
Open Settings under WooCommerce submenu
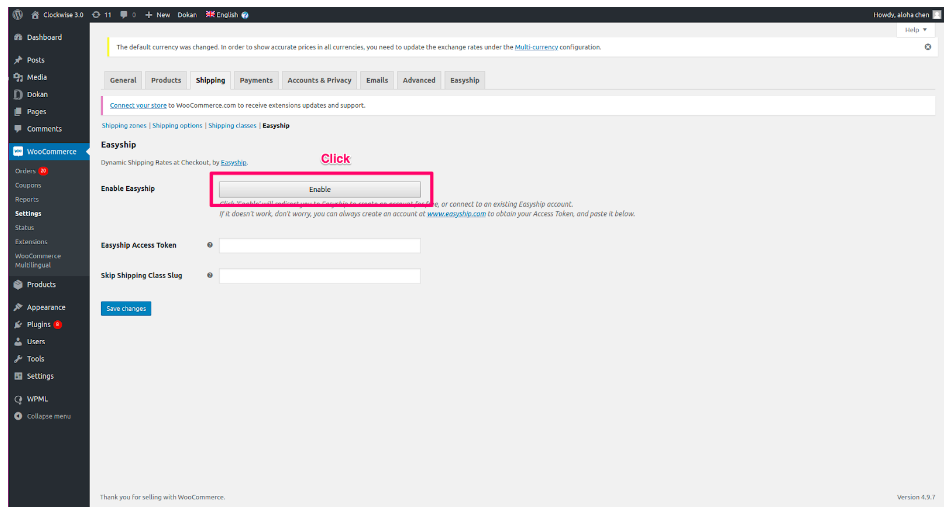(x=29, y=214)
